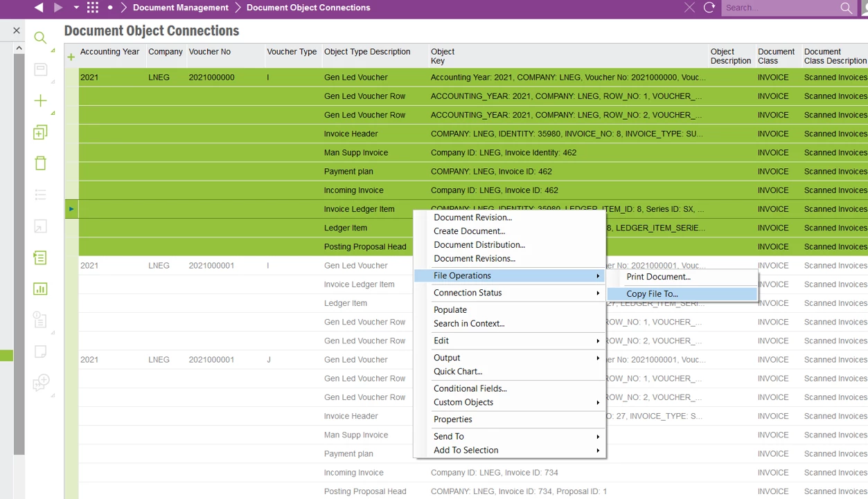Choose Copy File To from the submenu
Image resolution: width=868 pixels, height=499 pixels.
[x=652, y=293]
